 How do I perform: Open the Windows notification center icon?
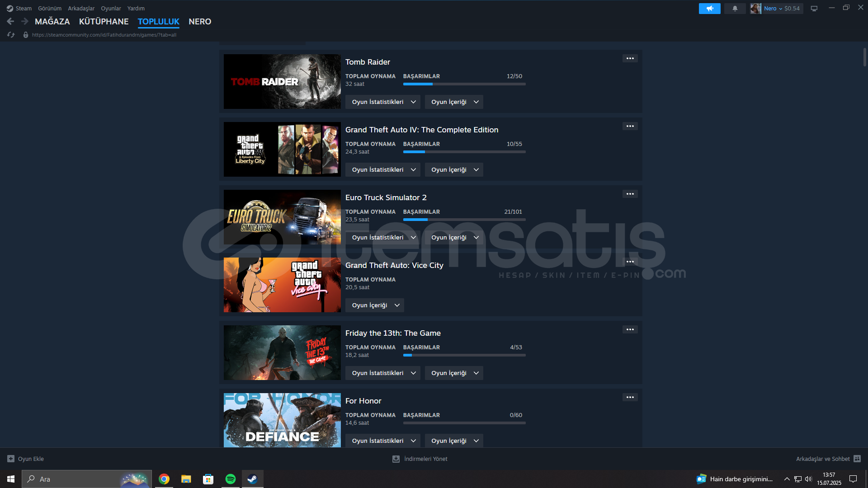point(853,479)
